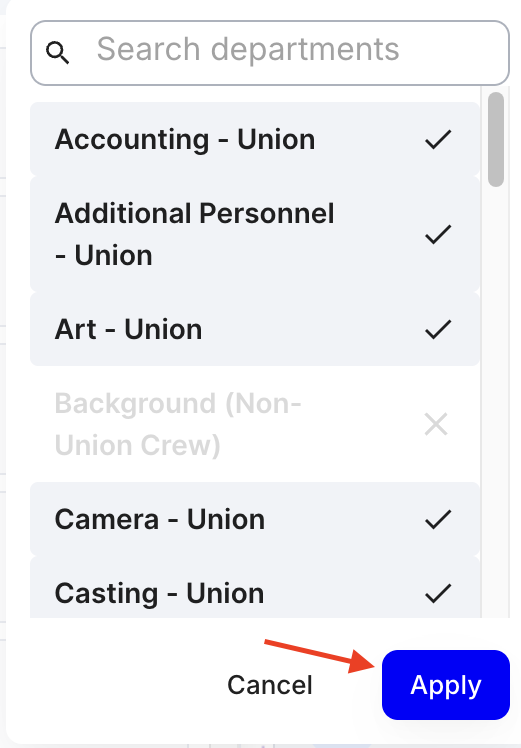This screenshot has height=748, width=521.
Task: Deselect the Art - Union department row
Action: [255, 329]
